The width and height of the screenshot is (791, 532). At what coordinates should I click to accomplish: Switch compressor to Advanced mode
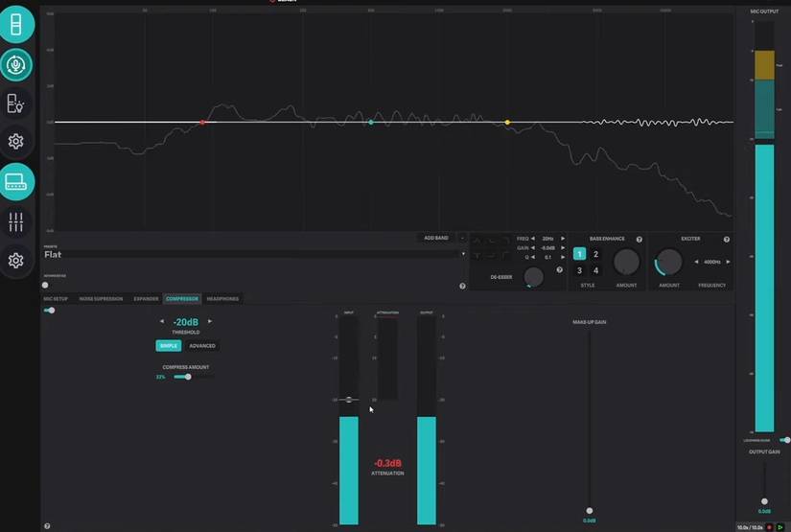coord(202,346)
